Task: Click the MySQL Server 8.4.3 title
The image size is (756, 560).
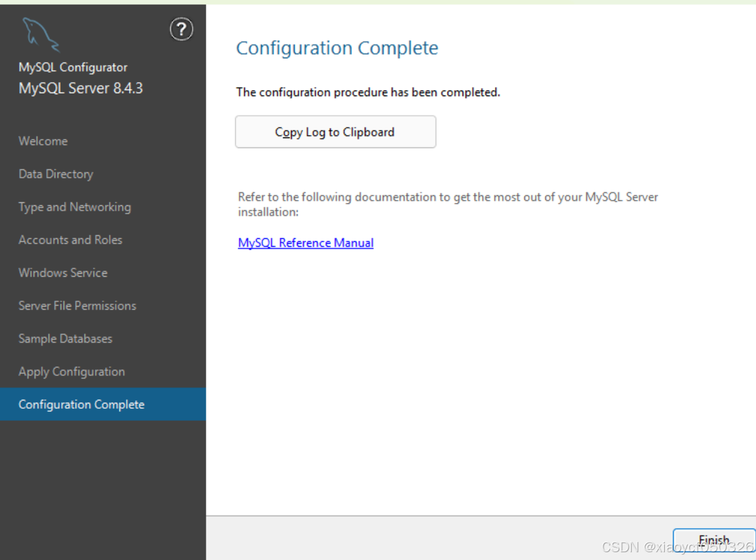Action: click(80, 88)
